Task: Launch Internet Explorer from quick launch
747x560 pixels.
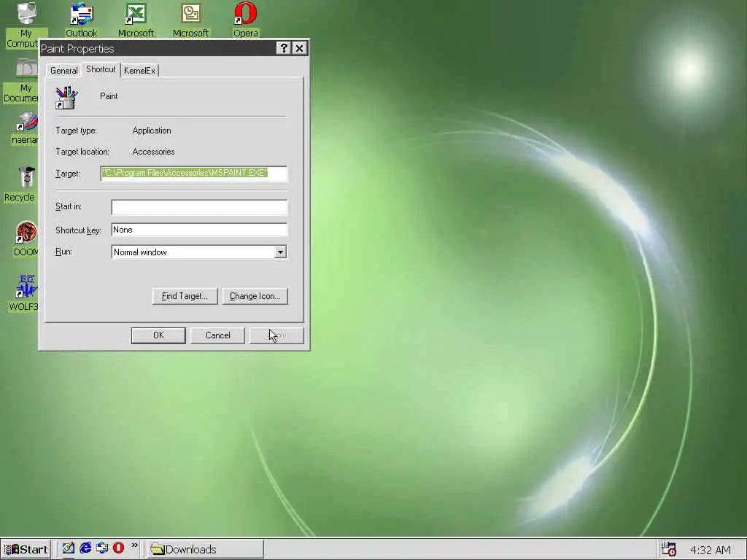Action: click(x=85, y=548)
